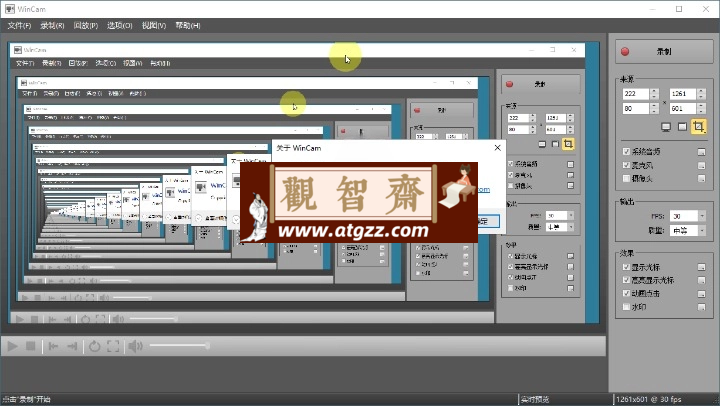Open settings button next to 麦克风
This screenshot has height=406, width=720.
pos(701,165)
